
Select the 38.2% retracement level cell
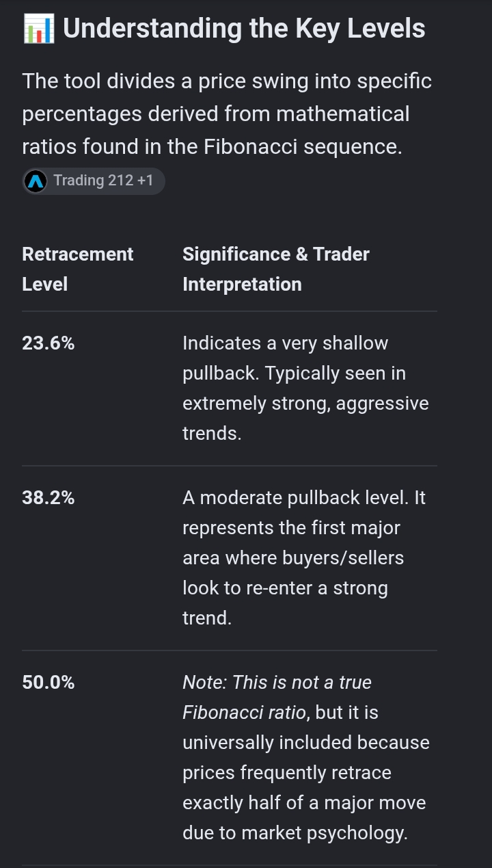[49, 498]
